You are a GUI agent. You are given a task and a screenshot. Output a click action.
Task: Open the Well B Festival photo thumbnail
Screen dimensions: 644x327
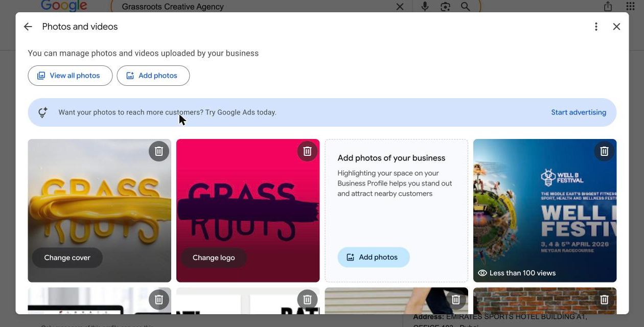point(545,211)
